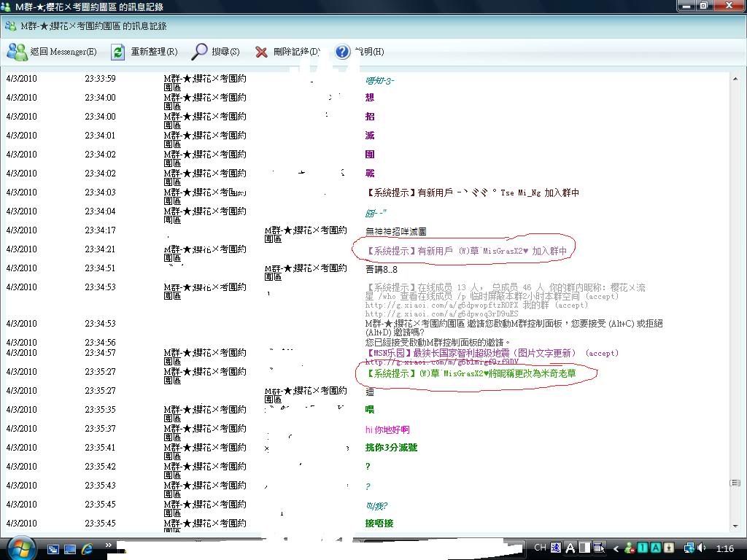Click the Windows Start orb
The height and width of the screenshot is (560, 747).
(x=20, y=548)
